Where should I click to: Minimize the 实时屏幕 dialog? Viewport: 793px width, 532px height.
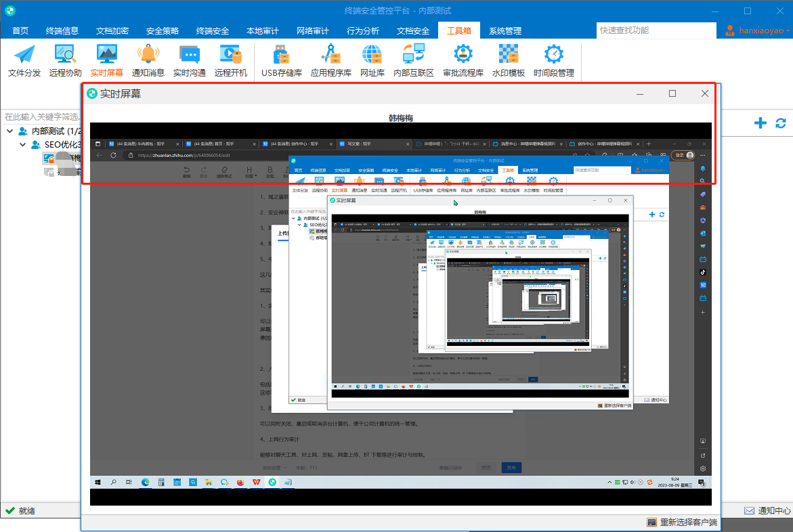640,93
